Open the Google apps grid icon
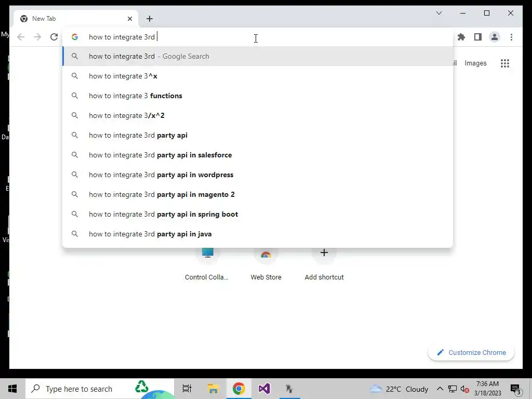This screenshot has height=399, width=532. click(505, 63)
